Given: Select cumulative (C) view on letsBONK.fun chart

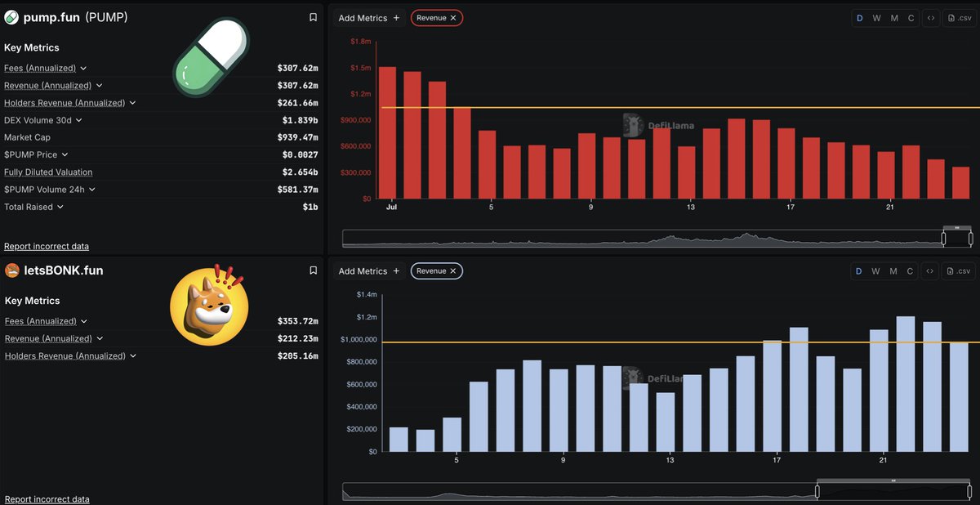Looking at the screenshot, I should (x=911, y=271).
